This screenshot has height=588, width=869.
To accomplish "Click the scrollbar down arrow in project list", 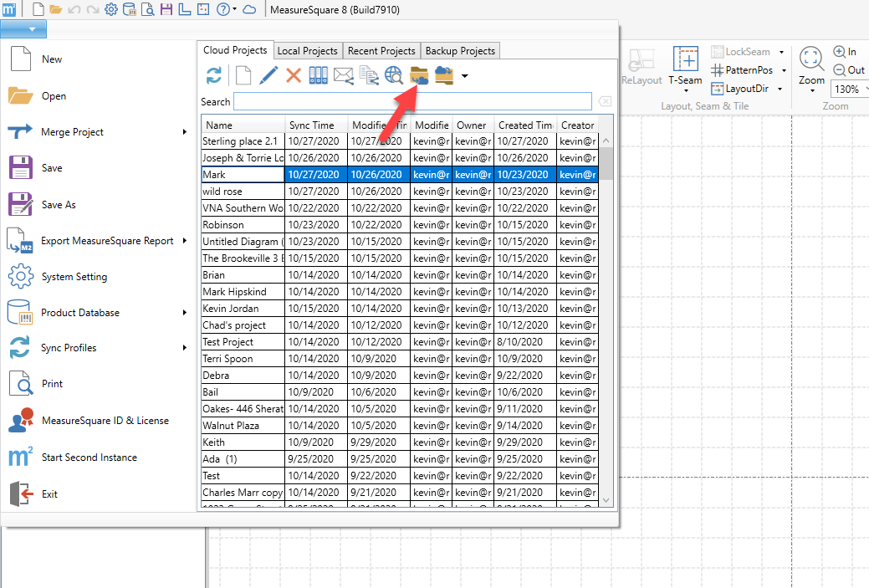I will coord(606,500).
